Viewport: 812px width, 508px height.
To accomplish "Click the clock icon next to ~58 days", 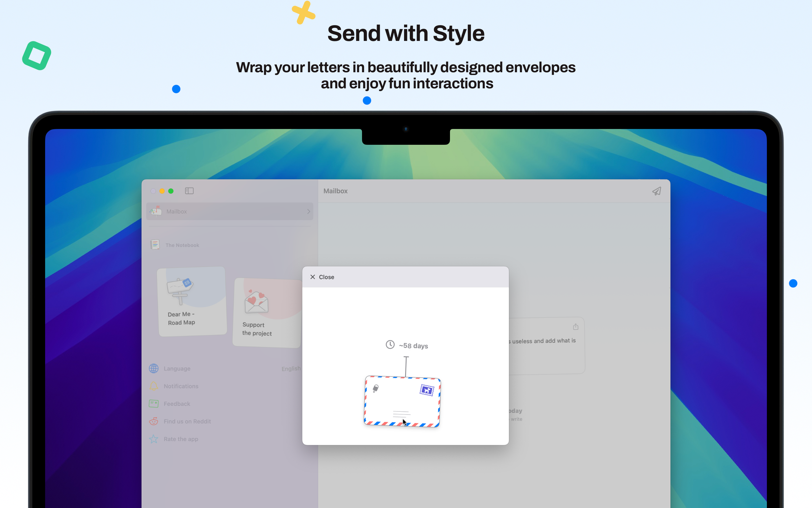I will click(x=390, y=344).
